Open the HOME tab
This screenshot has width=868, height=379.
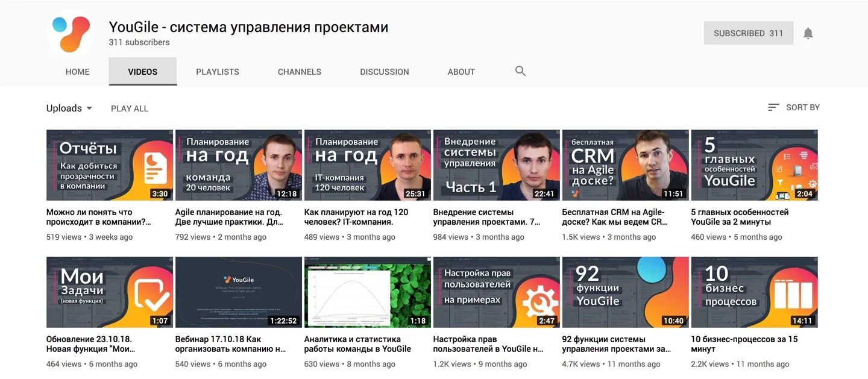[78, 72]
